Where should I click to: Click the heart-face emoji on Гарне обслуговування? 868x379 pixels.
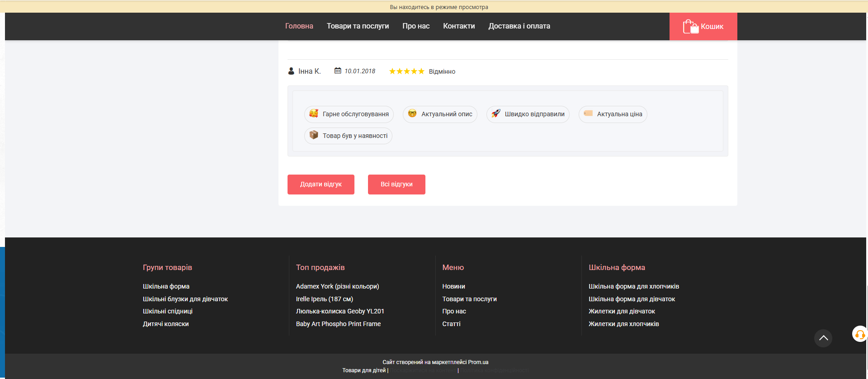[314, 114]
